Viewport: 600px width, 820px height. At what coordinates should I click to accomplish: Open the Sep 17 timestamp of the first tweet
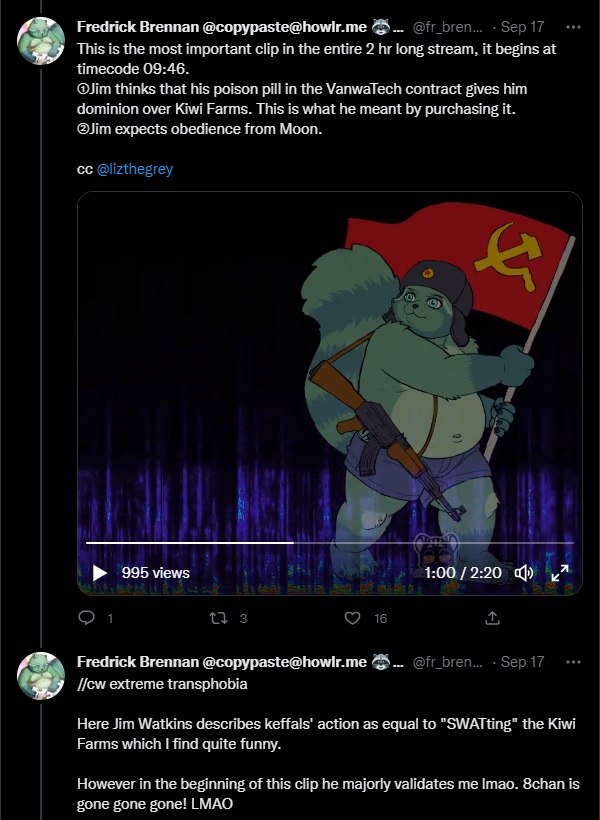click(x=522, y=27)
